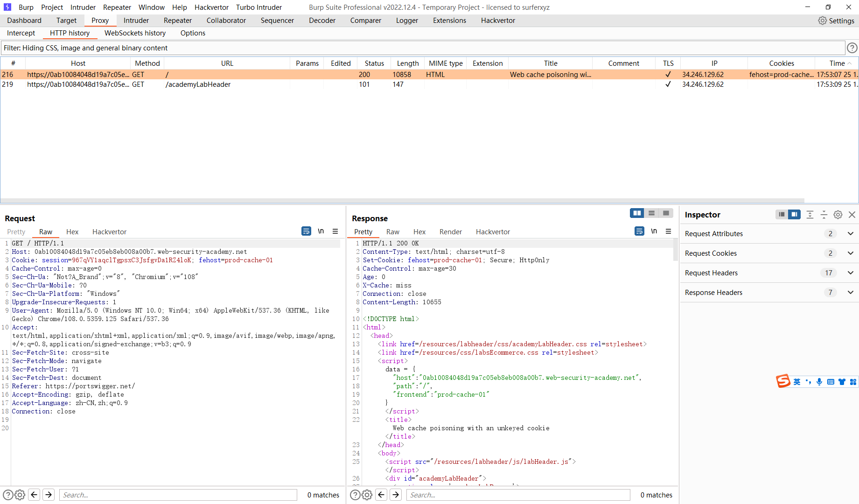Sort history by Length column

coord(408,63)
